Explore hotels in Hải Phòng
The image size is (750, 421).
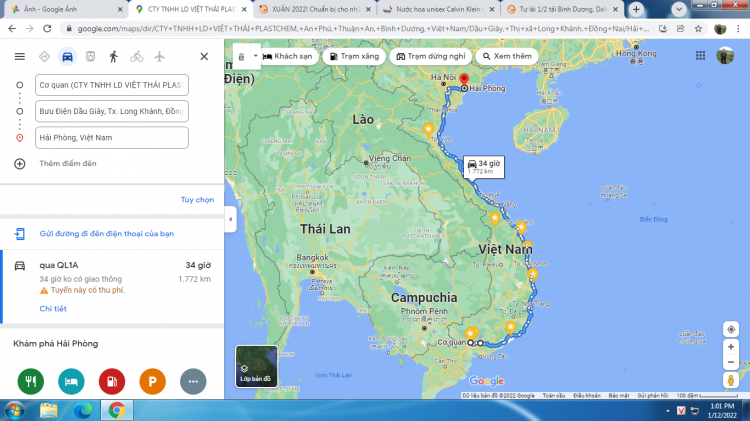coord(71,381)
